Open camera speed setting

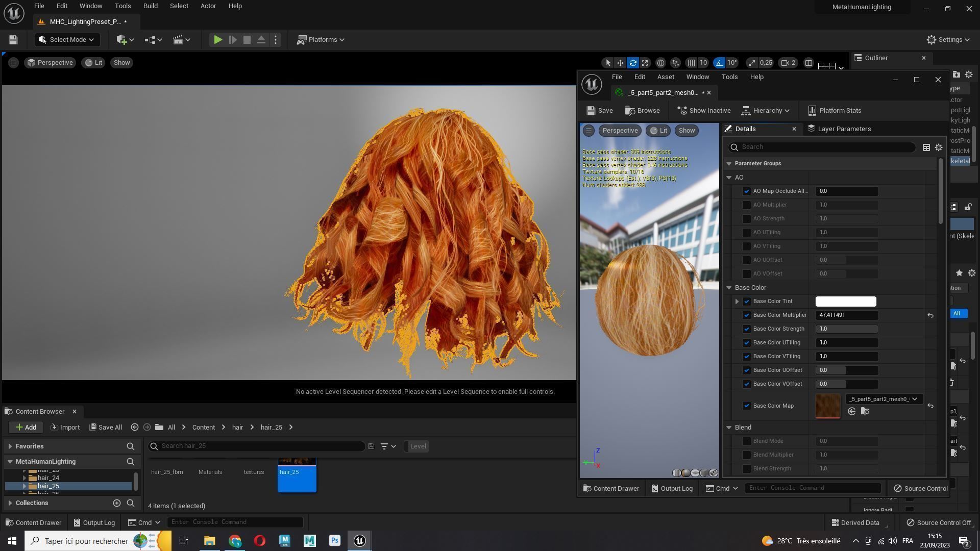[x=789, y=63]
